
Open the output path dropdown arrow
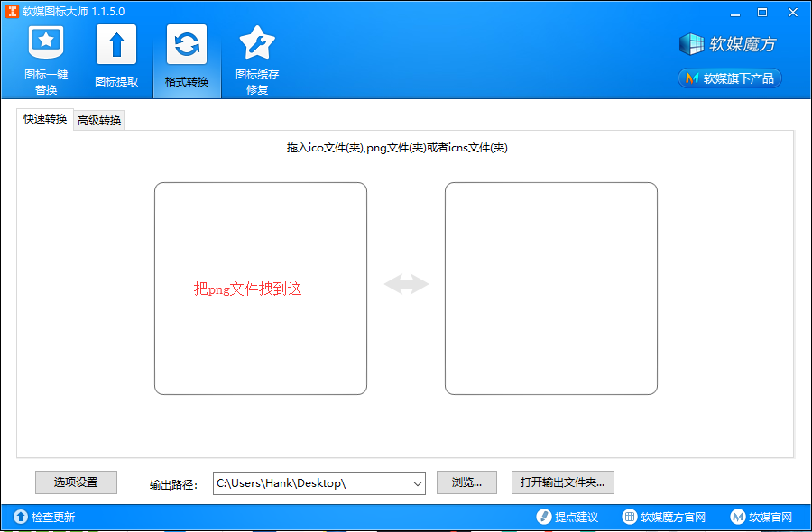[416, 482]
